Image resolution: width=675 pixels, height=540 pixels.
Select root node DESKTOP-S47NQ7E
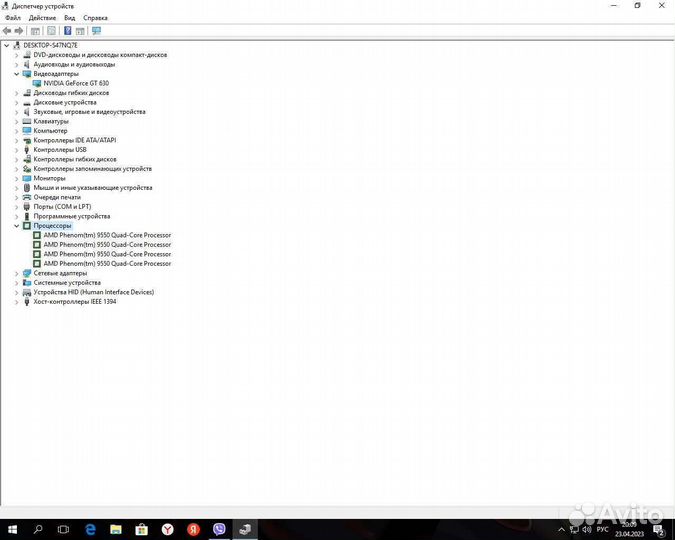coord(50,45)
